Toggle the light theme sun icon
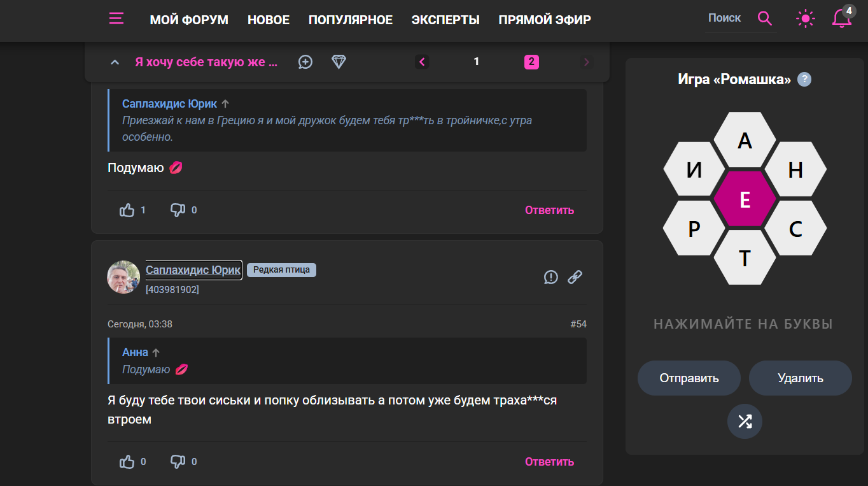868x486 pixels. [x=806, y=18]
